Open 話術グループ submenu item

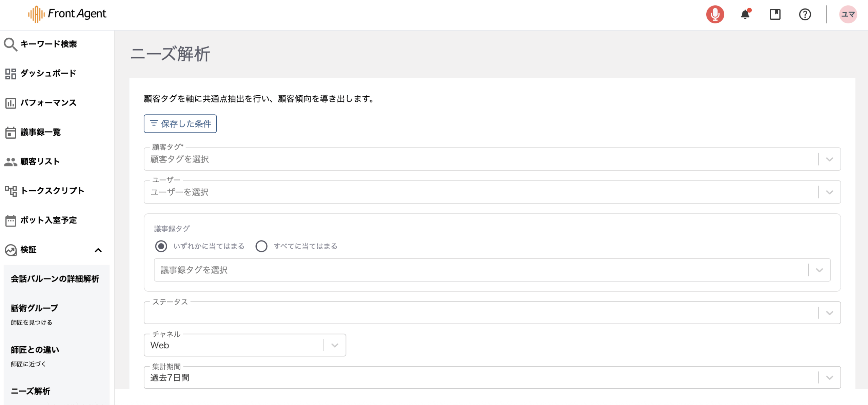35,308
